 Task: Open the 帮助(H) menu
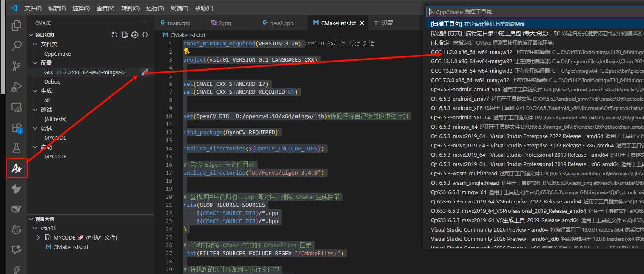[x=204, y=8]
